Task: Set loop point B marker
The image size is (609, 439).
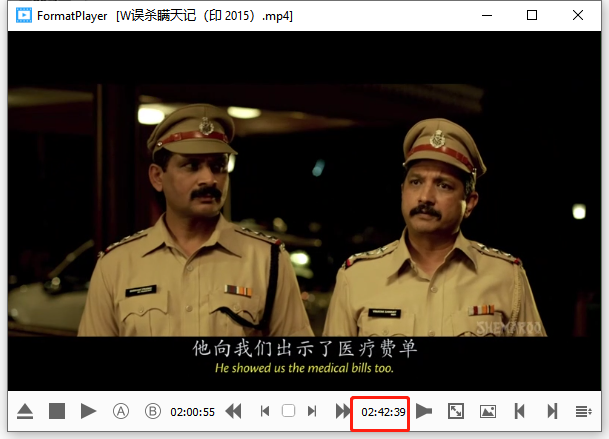Action: point(153,411)
